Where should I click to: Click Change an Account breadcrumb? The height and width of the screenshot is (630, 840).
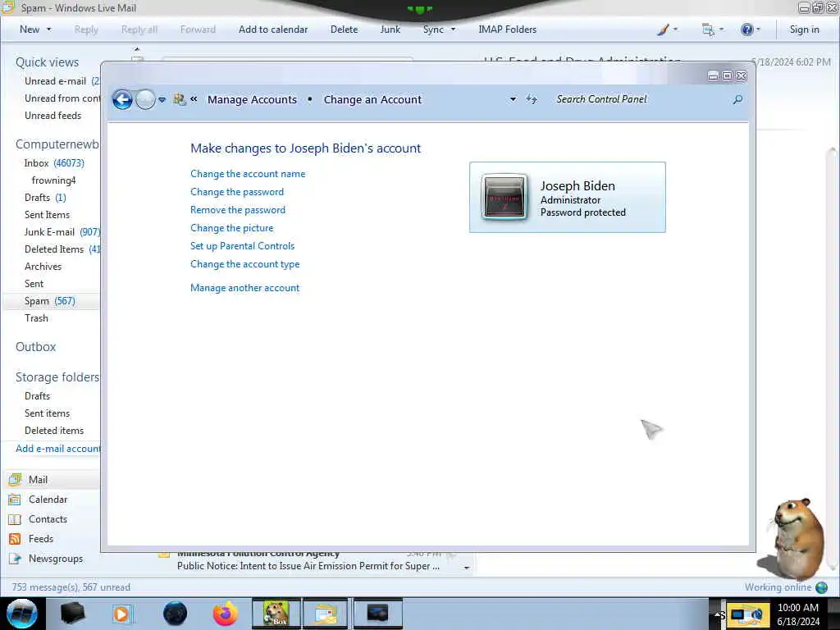[372, 99]
